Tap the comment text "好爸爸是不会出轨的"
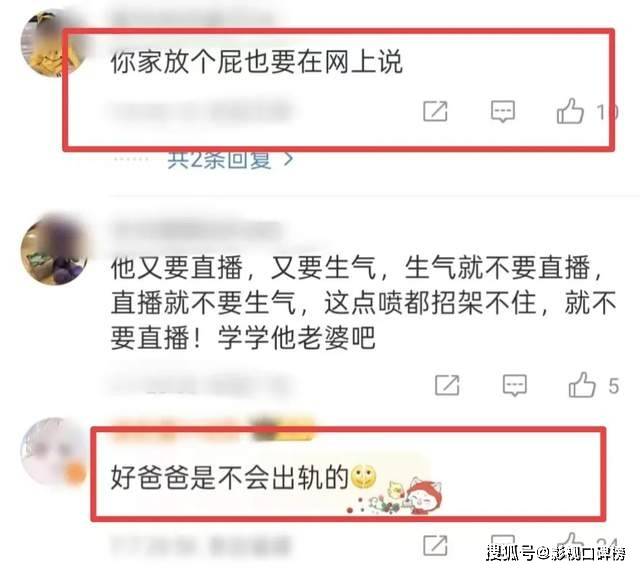 pyautogui.click(x=229, y=477)
